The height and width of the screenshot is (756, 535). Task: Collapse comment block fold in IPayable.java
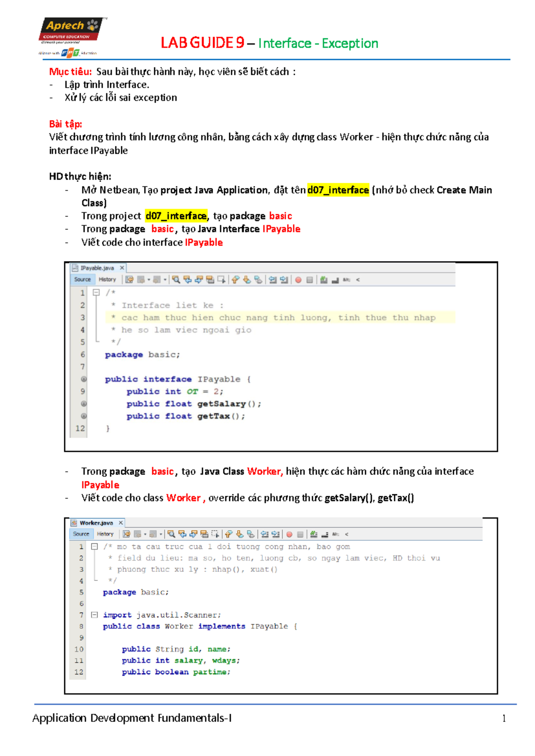tap(96, 293)
